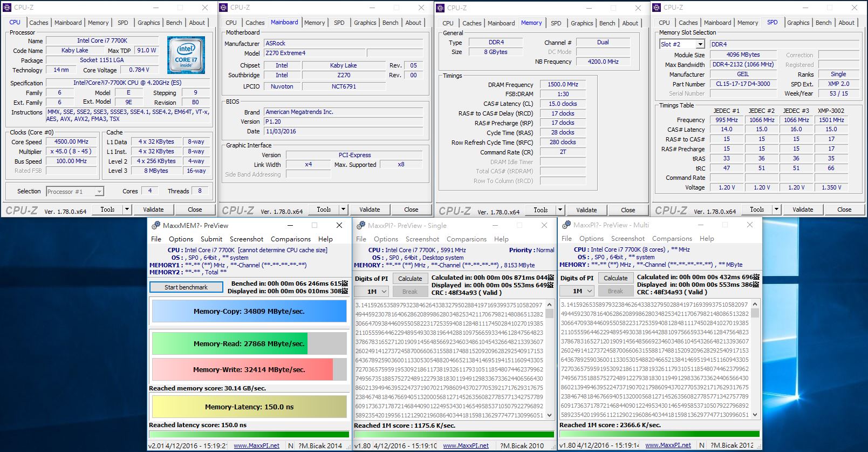The image size is (868, 452).
Task: Open About tab in SPD CPU-Z window
Action: tap(846, 23)
